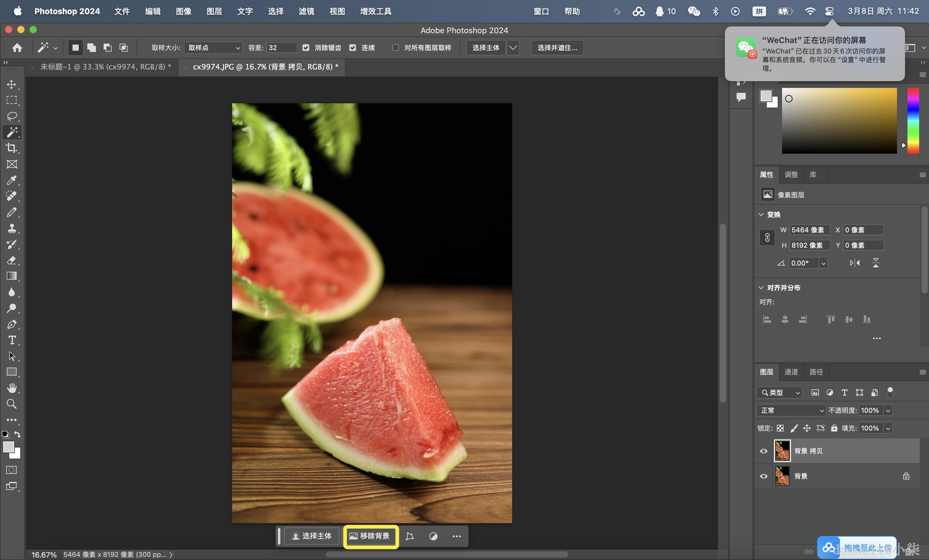Collapse the 变换 section
Image resolution: width=929 pixels, height=560 pixels.
pos(761,215)
